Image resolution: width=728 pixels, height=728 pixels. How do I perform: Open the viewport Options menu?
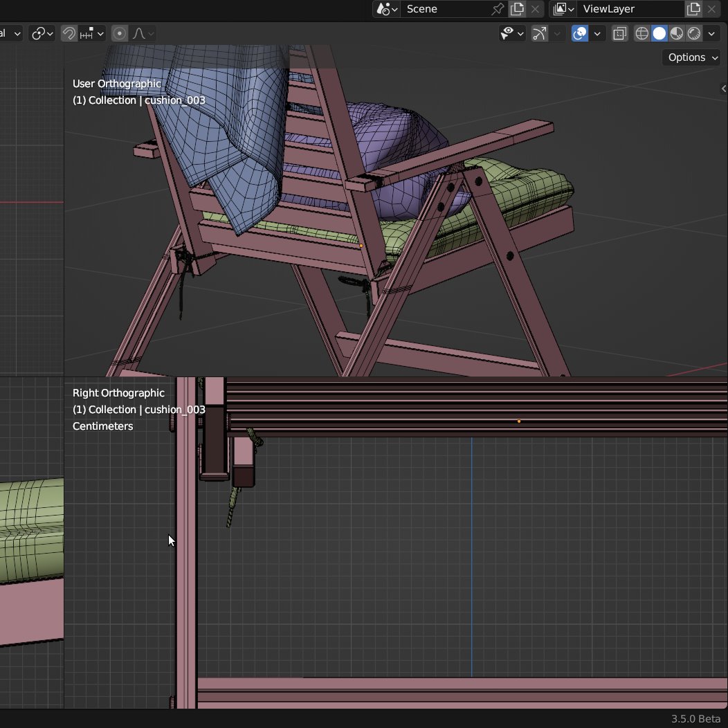689,57
